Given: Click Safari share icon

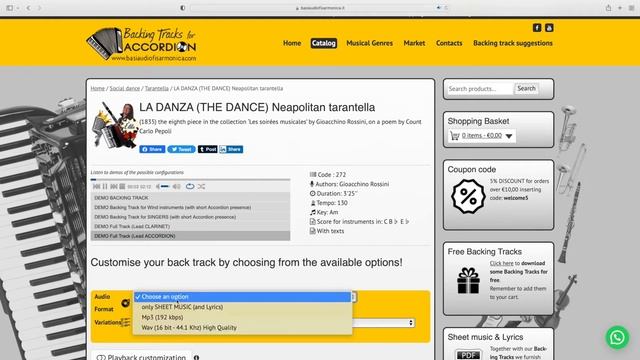Looking at the screenshot, I should click(608, 8).
